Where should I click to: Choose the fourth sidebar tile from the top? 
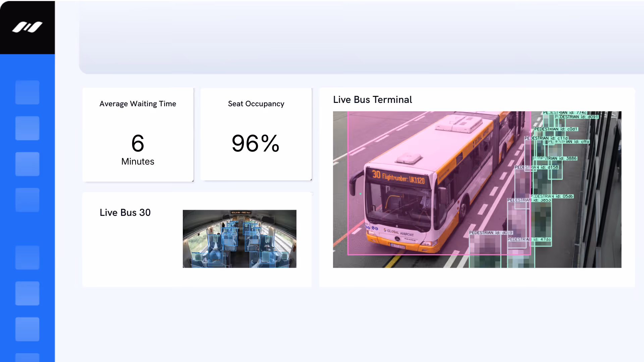coord(28,200)
